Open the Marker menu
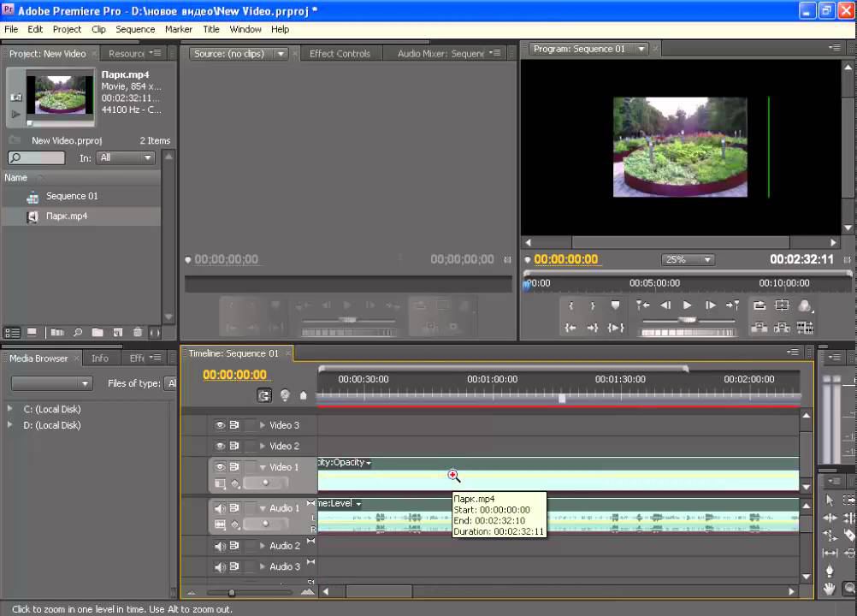The height and width of the screenshot is (616, 857). [x=179, y=29]
